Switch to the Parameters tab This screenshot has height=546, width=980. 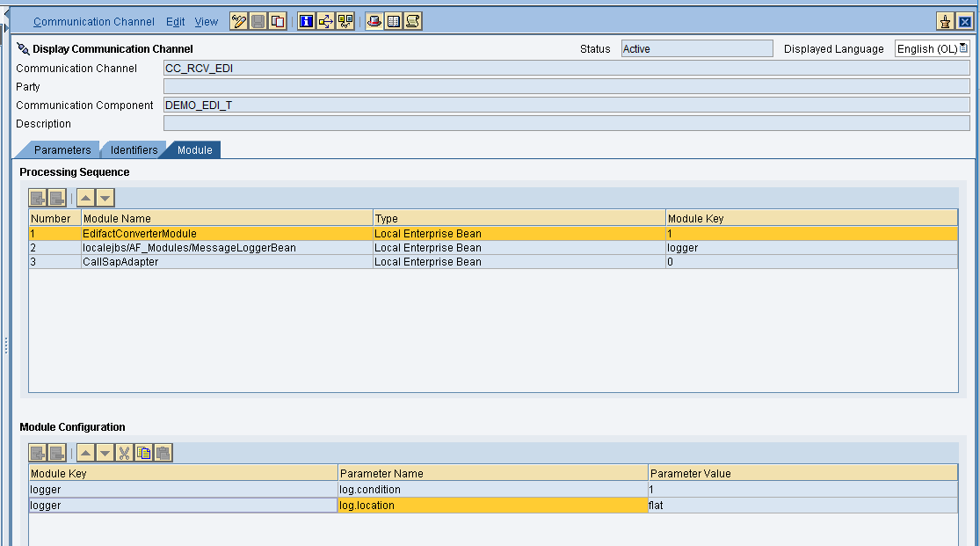point(62,150)
